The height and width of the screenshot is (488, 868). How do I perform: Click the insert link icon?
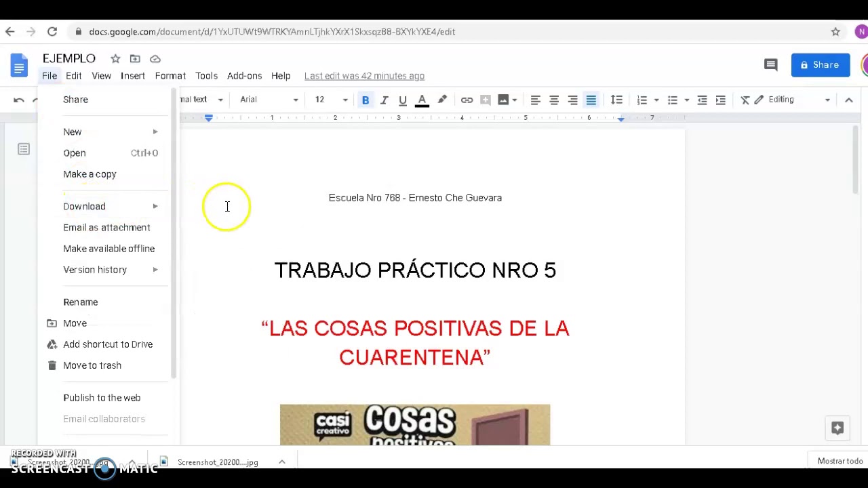point(467,100)
